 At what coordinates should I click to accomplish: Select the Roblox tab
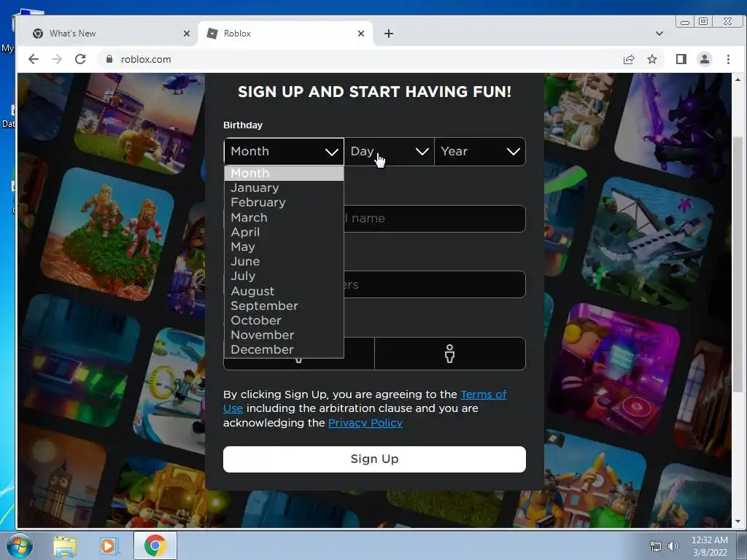pos(286,34)
